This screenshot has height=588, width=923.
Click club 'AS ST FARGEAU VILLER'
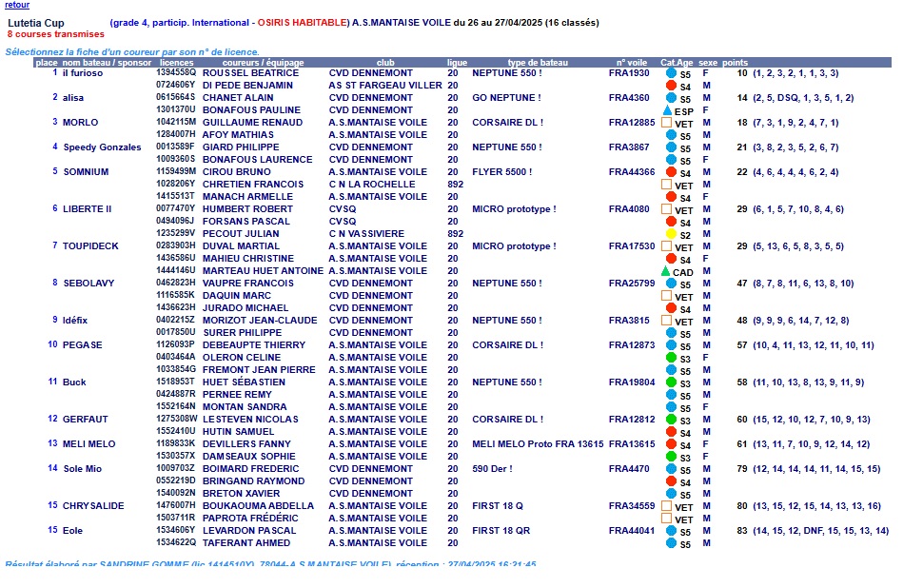click(385, 86)
